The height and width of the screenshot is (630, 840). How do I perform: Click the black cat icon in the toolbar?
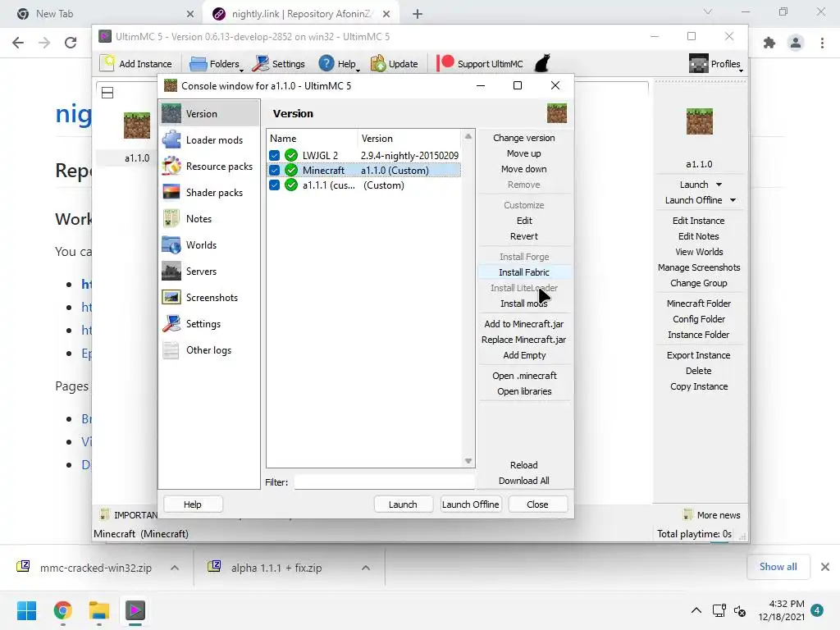[x=542, y=63]
